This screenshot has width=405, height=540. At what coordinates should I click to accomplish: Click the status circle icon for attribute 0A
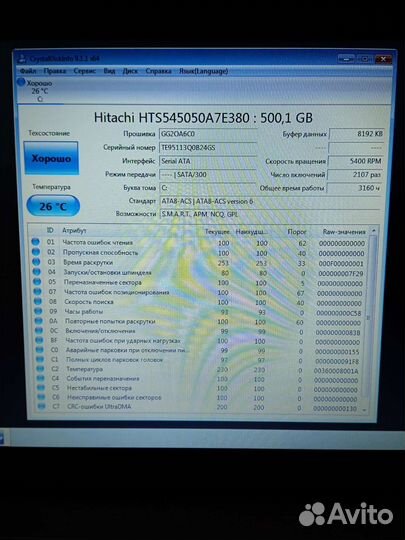click(x=39, y=321)
